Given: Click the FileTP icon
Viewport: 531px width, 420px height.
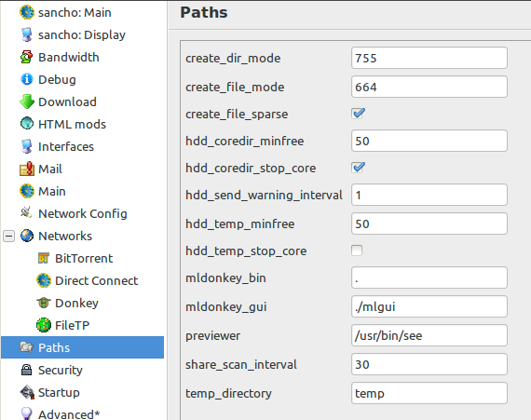Looking at the screenshot, I should (44, 325).
